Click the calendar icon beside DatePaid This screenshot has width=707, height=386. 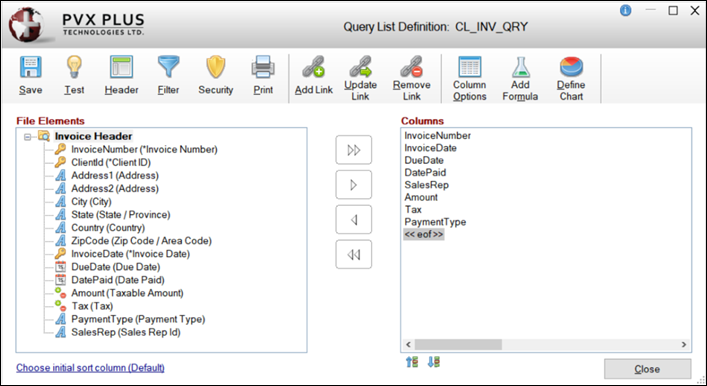[x=60, y=280]
